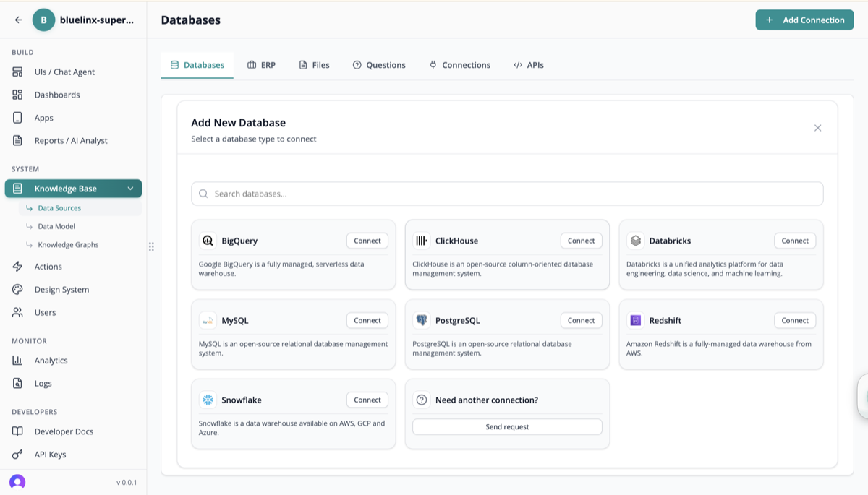
Task: Click the user profile avatar at bottom left
Action: (x=17, y=482)
